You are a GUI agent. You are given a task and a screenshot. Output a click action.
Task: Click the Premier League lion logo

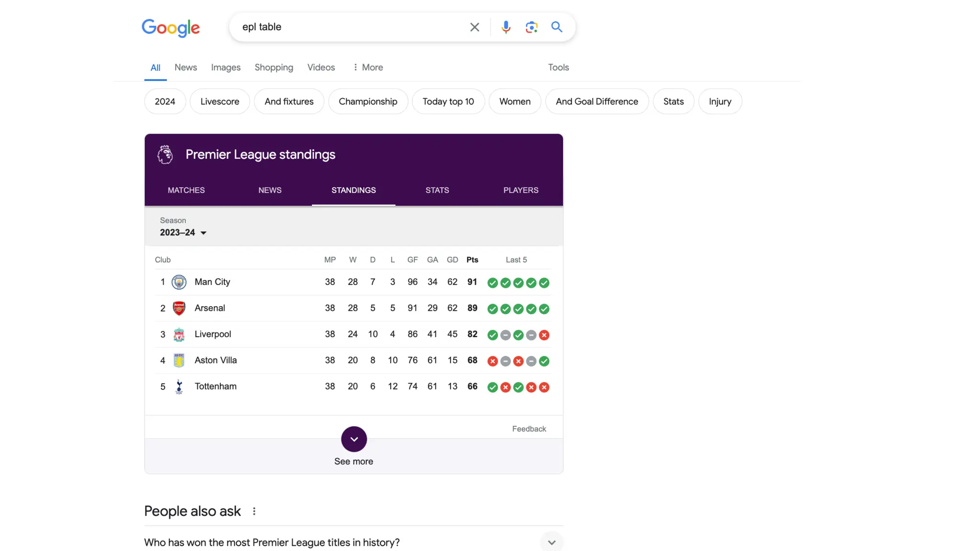(165, 154)
